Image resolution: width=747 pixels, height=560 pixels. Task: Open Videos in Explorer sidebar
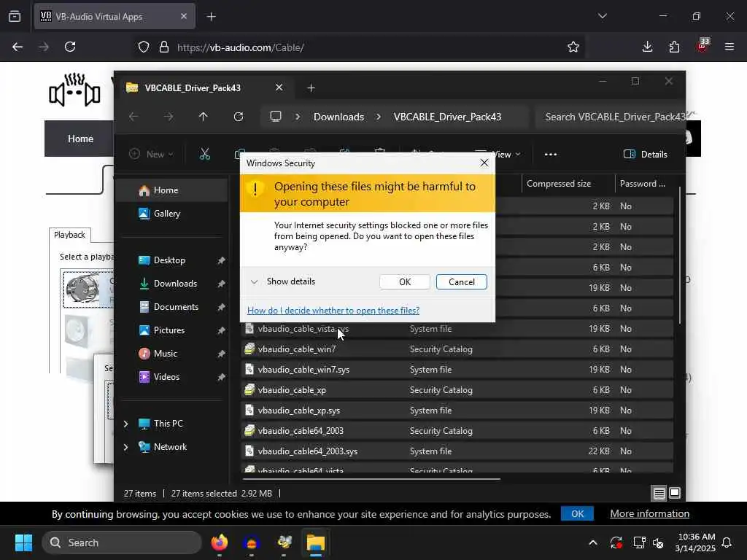pos(166,377)
